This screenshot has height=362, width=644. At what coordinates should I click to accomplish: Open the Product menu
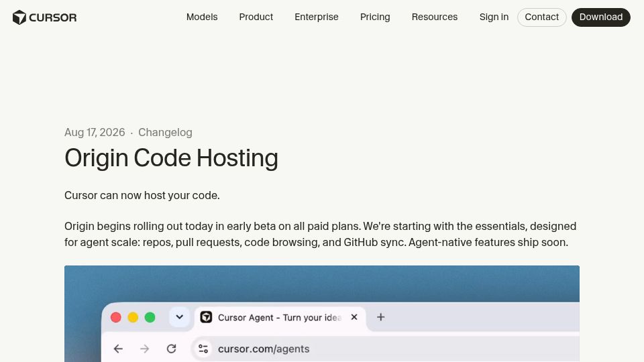click(256, 17)
